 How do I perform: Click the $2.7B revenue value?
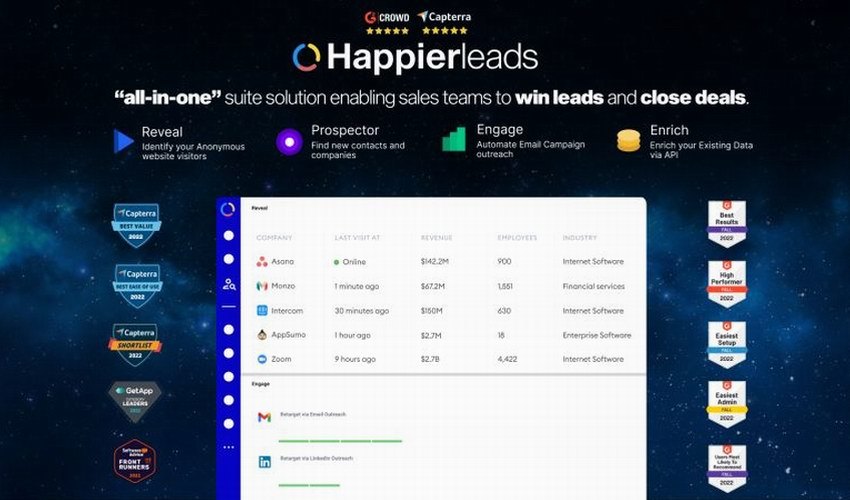coord(430,359)
